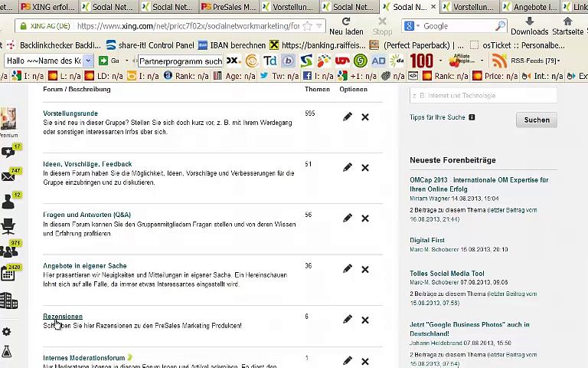
Task: Switch to the PreSales M... browser tab
Action: tap(228, 7)
